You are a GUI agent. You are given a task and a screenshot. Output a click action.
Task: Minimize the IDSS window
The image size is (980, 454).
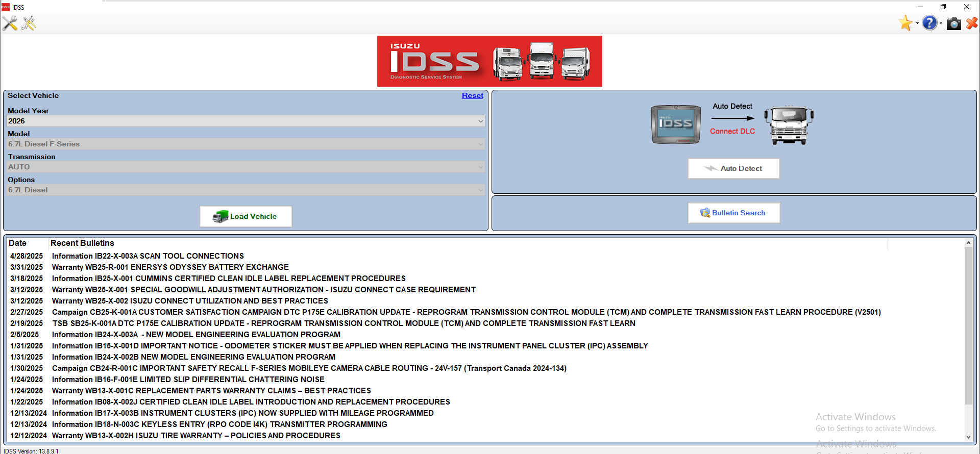coord(920,7)
